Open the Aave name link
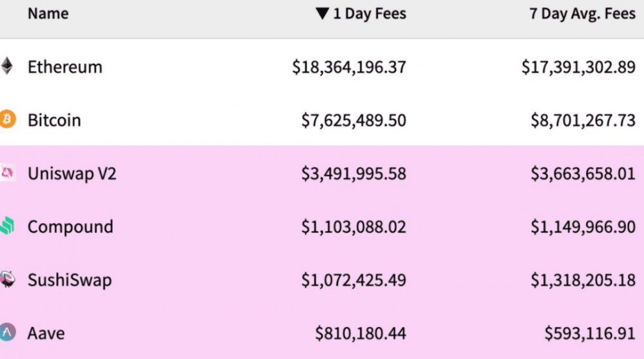This screenshot has width=644, height=359. click(46, 333)
